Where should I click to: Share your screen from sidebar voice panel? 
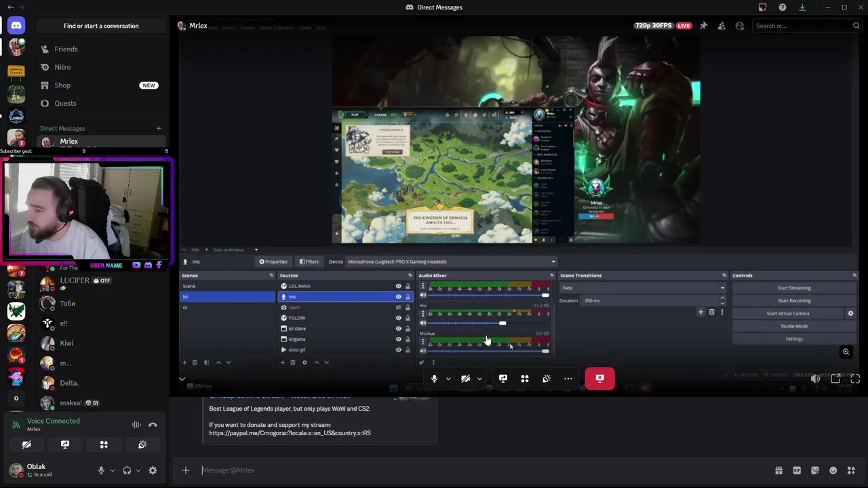65,445
